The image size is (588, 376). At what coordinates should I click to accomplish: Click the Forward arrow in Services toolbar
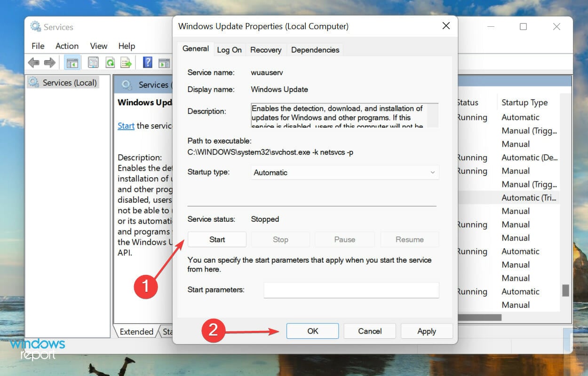coord(49,62)
